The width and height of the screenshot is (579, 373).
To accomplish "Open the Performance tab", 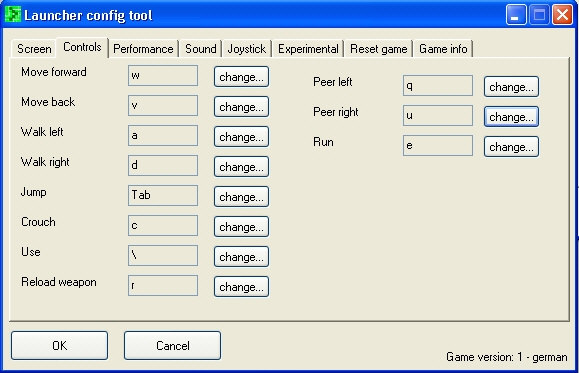I will point(143,49).
